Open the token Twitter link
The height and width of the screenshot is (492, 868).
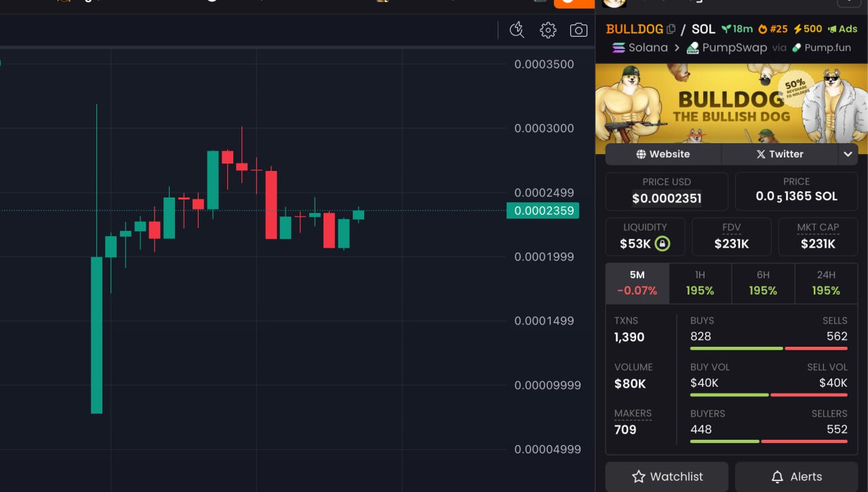(x=780, y=154)
